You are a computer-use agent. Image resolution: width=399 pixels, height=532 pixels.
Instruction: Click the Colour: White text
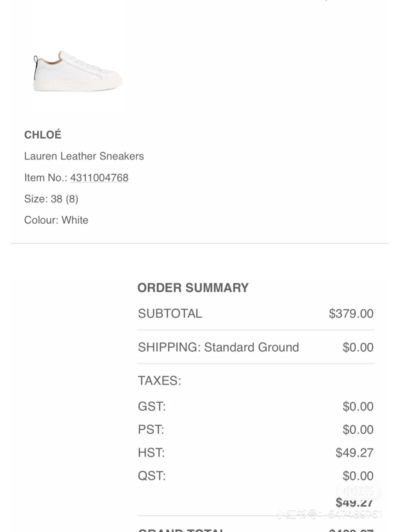[x=56, y=220]
